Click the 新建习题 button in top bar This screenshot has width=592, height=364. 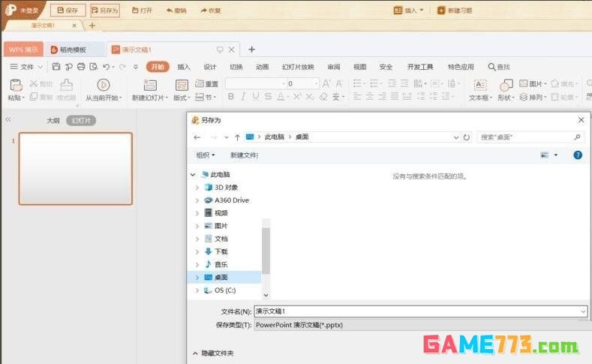pyautogui.click(x=455, y=11)
